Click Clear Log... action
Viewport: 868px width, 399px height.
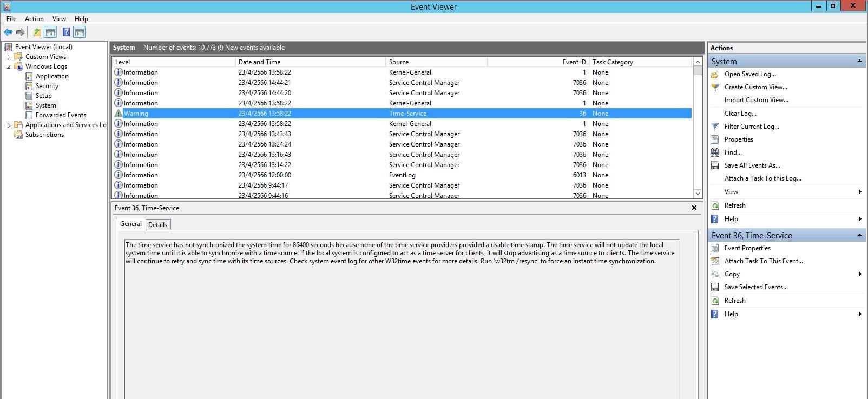coord(740,114)
